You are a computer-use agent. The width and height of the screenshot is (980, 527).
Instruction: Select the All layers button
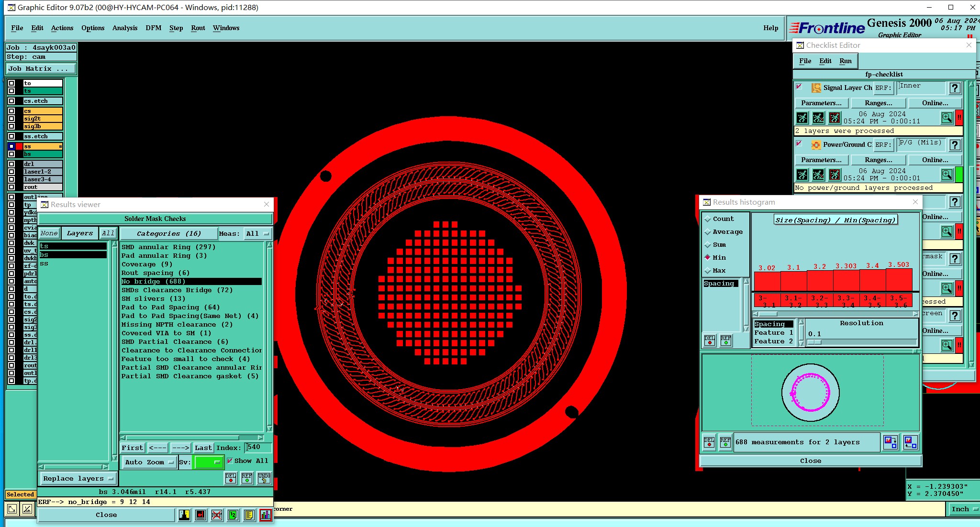click(108, 233)
